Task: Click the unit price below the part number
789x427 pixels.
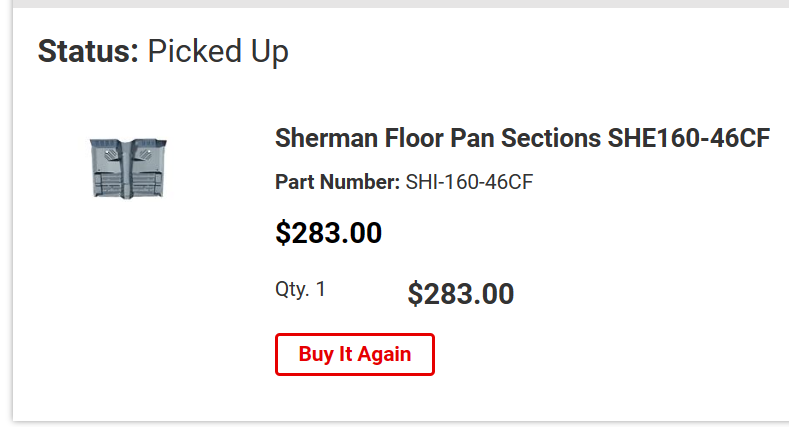Action: pos(329,233)
